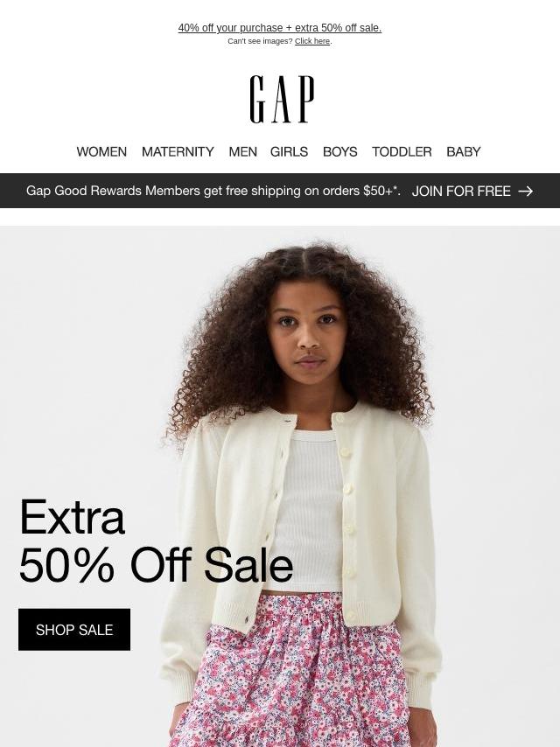
Task: Click the model's face in hero image
Action: tap(307, 333)
